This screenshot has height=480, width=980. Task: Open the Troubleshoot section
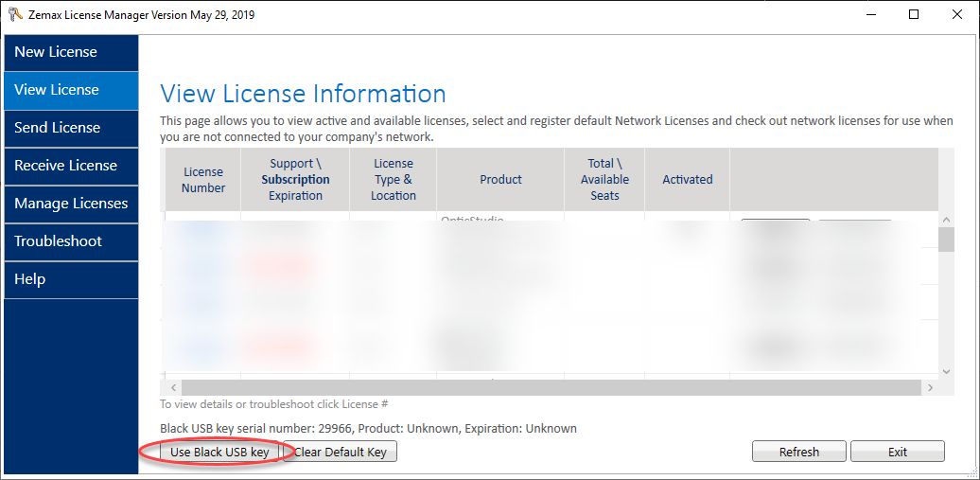(71, 241)
